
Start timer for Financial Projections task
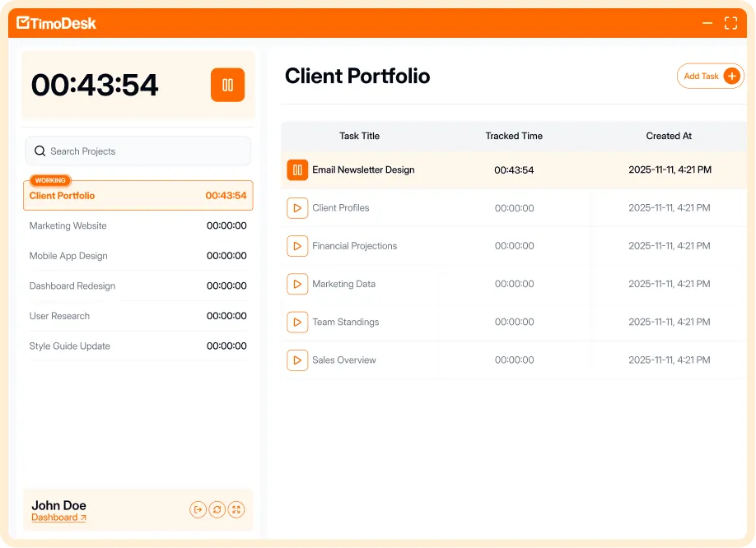pos(297,246)
